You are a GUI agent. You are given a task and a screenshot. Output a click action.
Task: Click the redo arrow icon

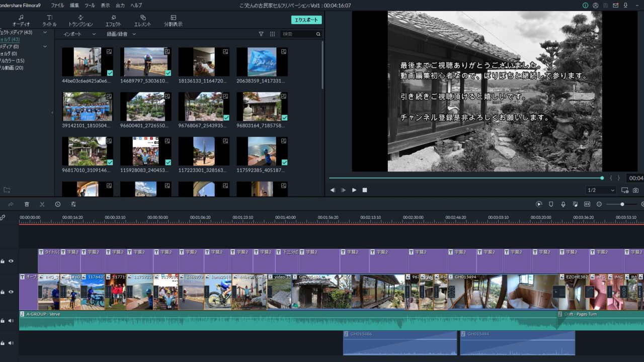(11, 204)
